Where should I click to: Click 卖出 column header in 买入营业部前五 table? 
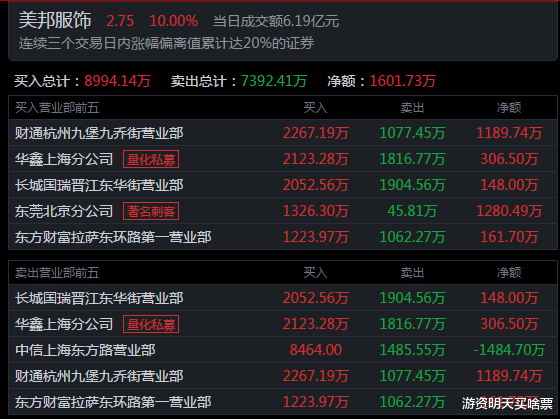point(412,108)
